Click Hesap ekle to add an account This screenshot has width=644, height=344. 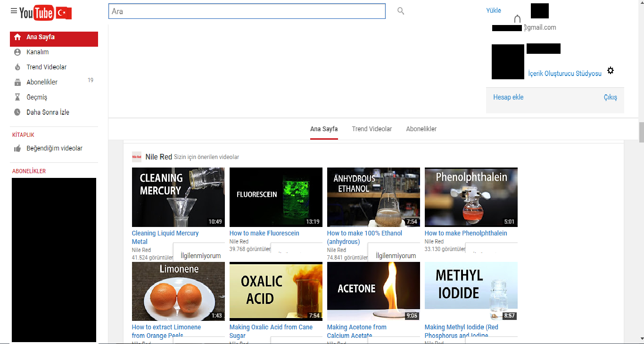pos(508,97)
